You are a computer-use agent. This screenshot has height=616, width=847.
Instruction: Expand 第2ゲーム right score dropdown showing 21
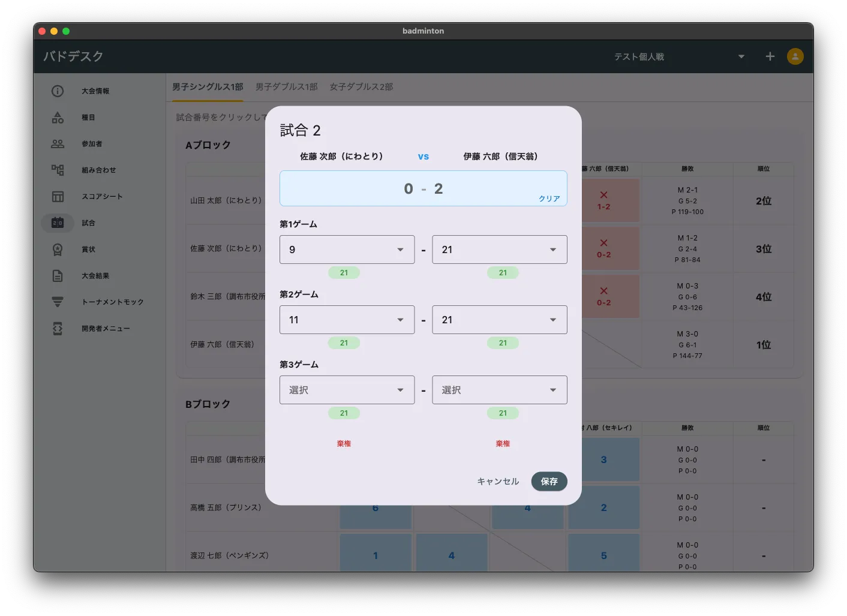tap(499, 320)
